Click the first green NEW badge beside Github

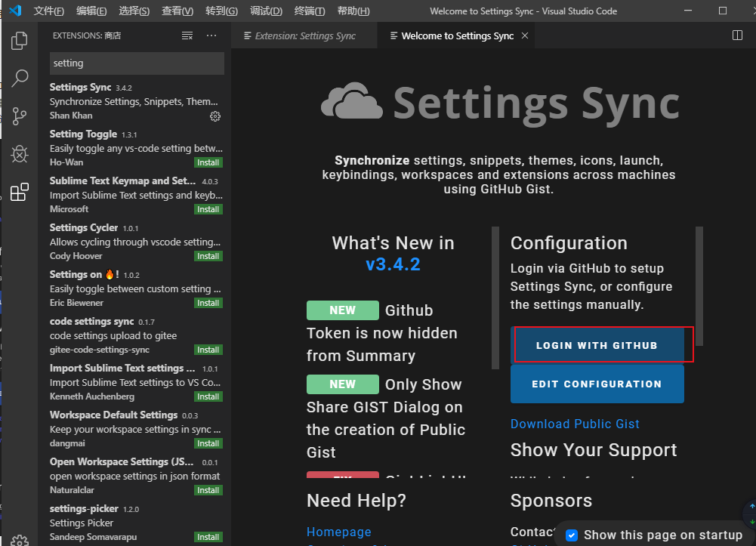point(342,310)
